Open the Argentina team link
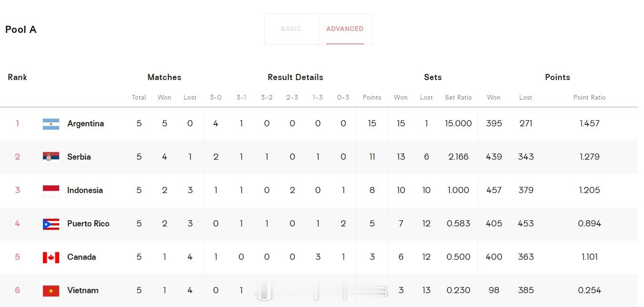Image resolution: width=644 pixels, height=307 pixels. point(85,123)
